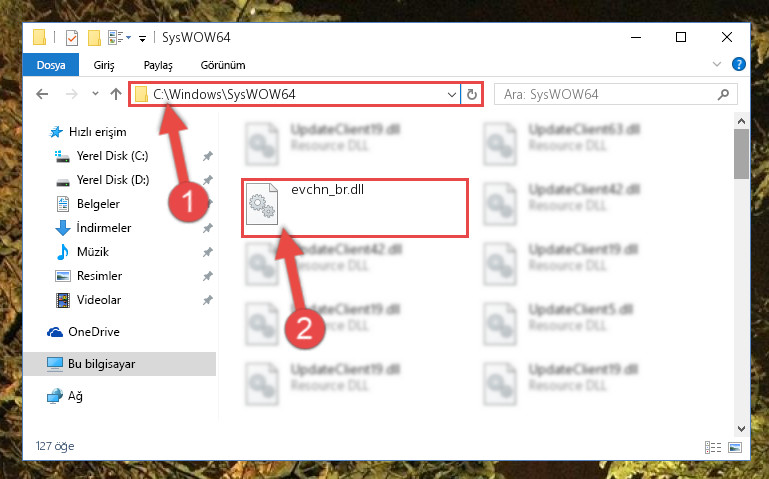
Task: Click the vertical scrollbar down arrow
Action: coord(741,429)
